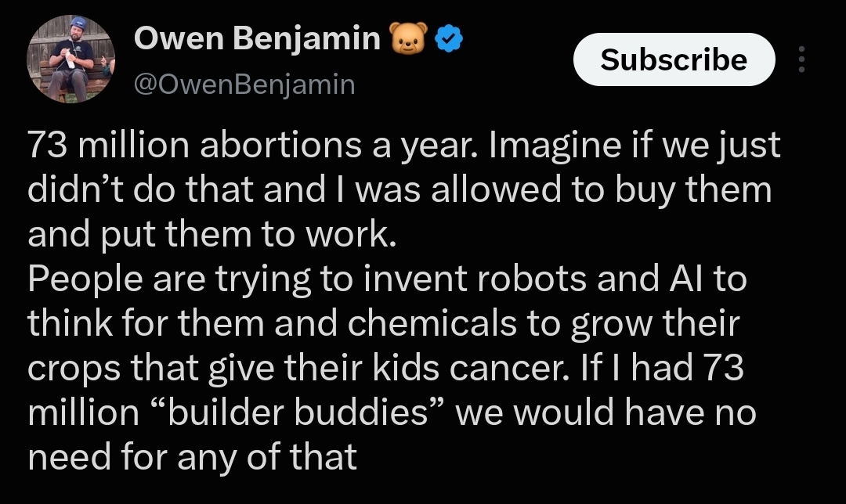
Task: Open the @OwenBenjamin handle link
Action: click(x=244, y=85)
